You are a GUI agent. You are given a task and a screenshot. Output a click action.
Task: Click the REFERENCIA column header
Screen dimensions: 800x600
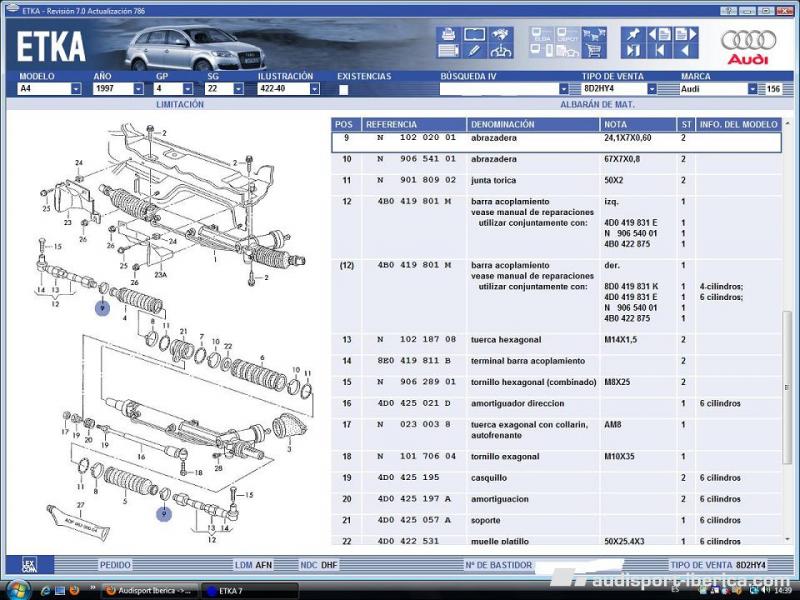tap(414, 124)
